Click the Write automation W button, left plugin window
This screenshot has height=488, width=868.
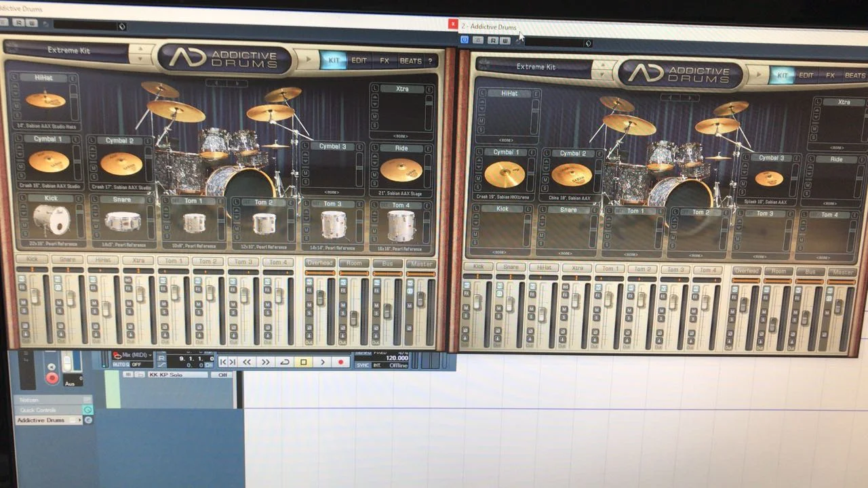coord(31,22)
